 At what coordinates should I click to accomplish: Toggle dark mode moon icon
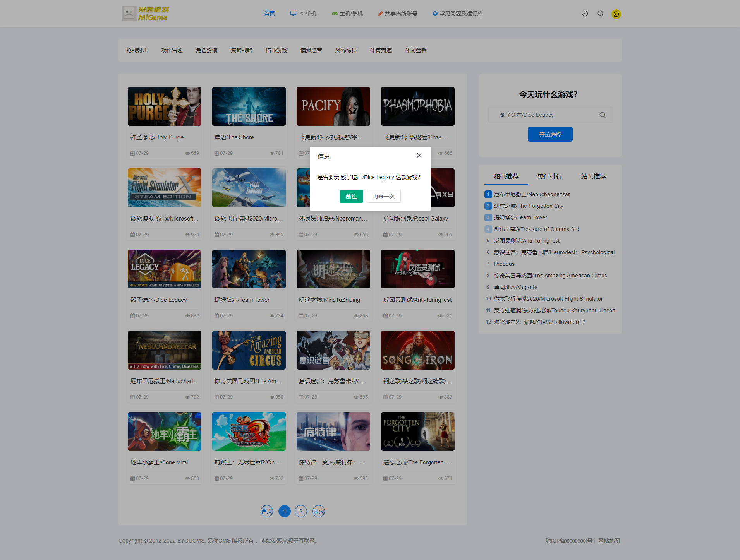585,14
